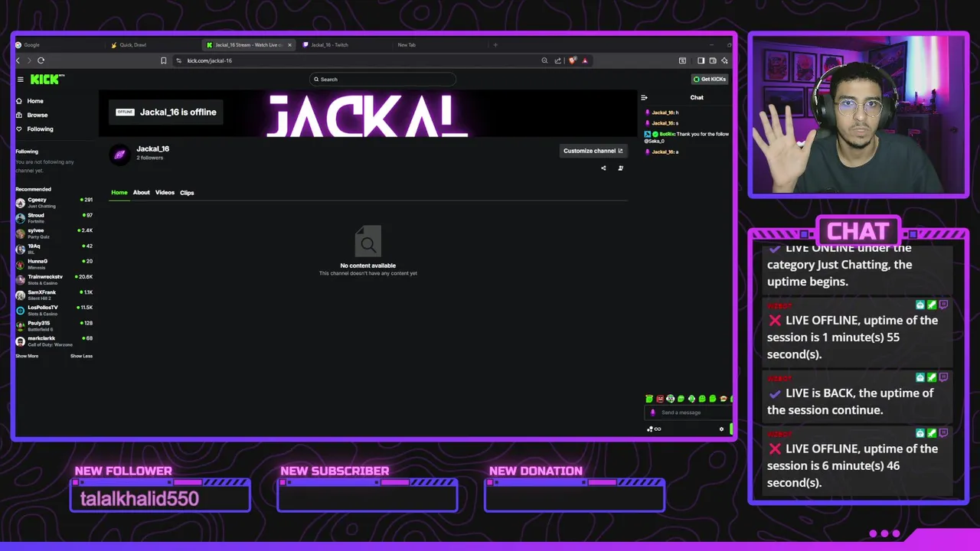Reload the page with the refresh icon
980x551 pixels.
41,60
